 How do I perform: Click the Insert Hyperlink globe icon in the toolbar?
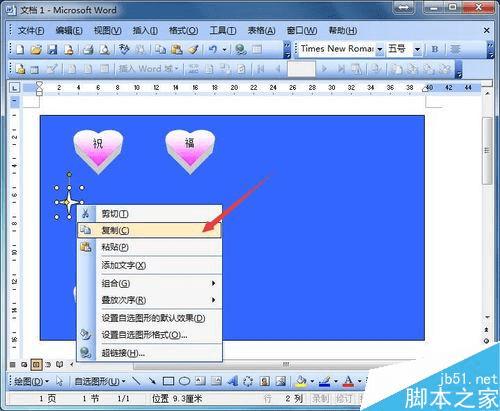(241, 49)
